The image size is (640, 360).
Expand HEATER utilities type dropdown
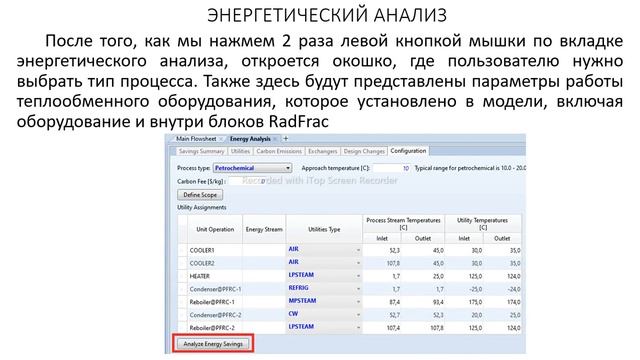[358, 276]
